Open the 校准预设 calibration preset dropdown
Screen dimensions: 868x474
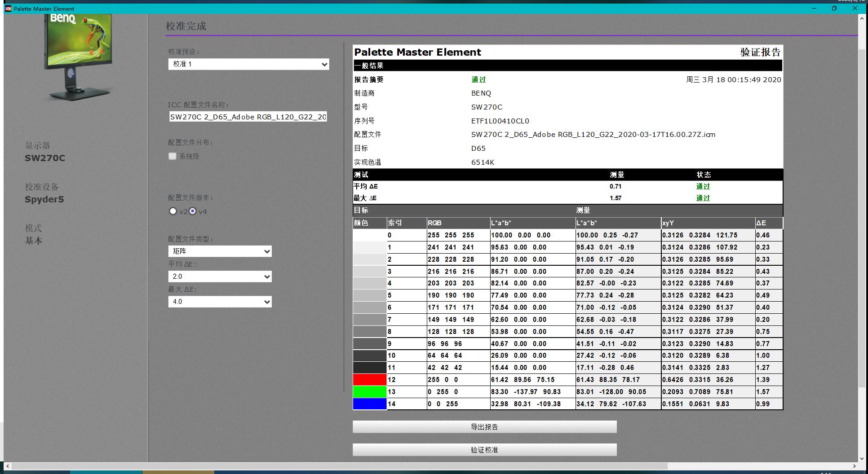[248, 64]
